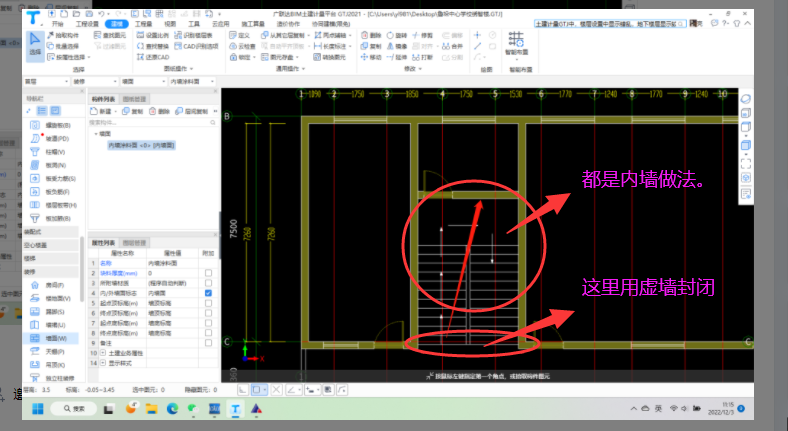Open the 装修 category dropdown
788x431 pixels.
(94, 81)
